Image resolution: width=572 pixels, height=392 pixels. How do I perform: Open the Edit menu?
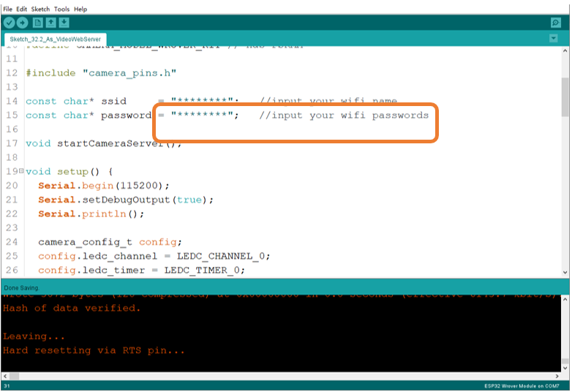point(21,9)
